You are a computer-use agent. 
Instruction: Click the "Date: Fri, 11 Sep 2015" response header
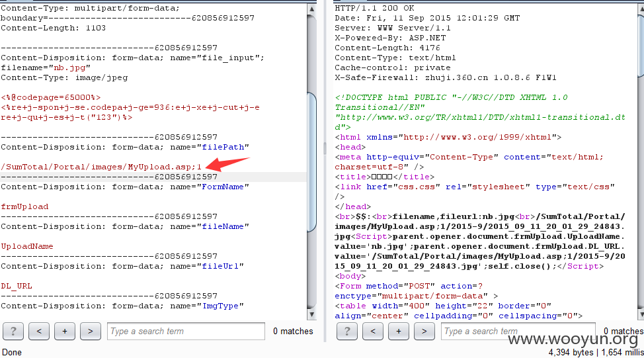pyautogui.click(x=428, y=18)
